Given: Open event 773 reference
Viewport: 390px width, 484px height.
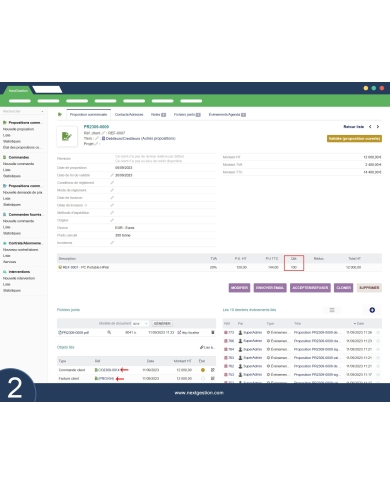Looking at the screenshot, I should coord(229,333).
